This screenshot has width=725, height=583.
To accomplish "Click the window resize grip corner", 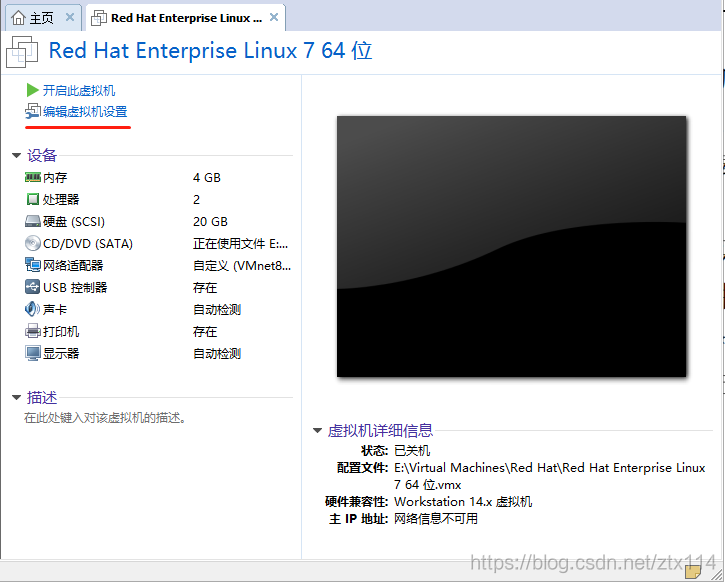I will (x=717, y=575).
